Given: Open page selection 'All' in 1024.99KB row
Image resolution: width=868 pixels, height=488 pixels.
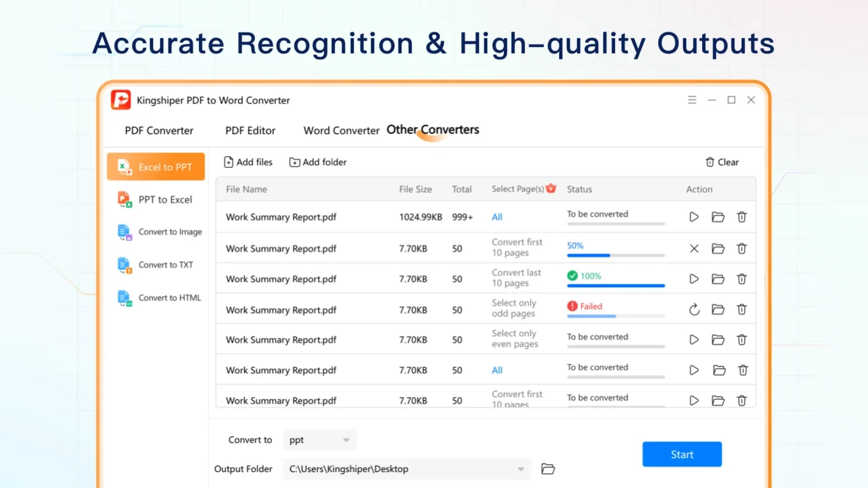Looking at the screenshot, I should click(x=497, y=217).
